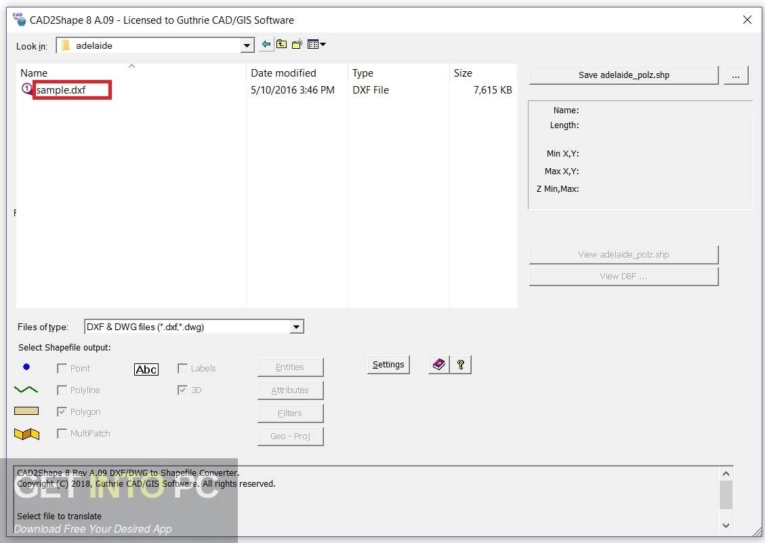Click the question mark help button

(x=461, y=364)
